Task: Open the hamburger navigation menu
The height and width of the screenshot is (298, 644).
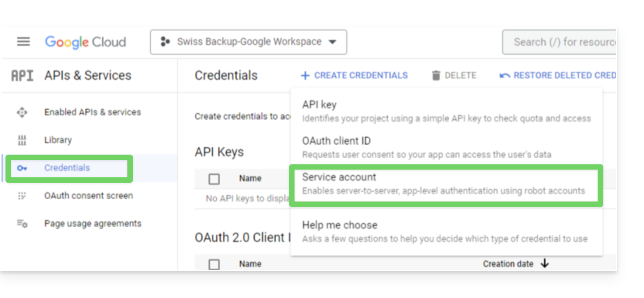Action: point(23,41)
